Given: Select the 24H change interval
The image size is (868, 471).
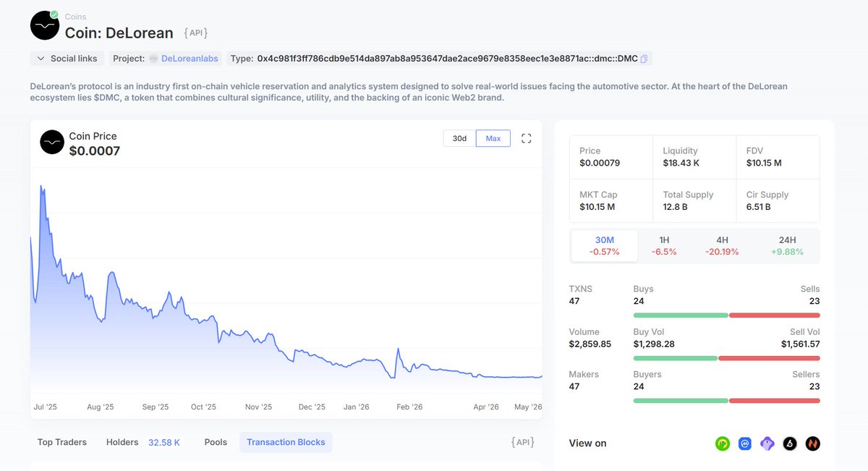Looking at the screenshot, I should point(787,246).
